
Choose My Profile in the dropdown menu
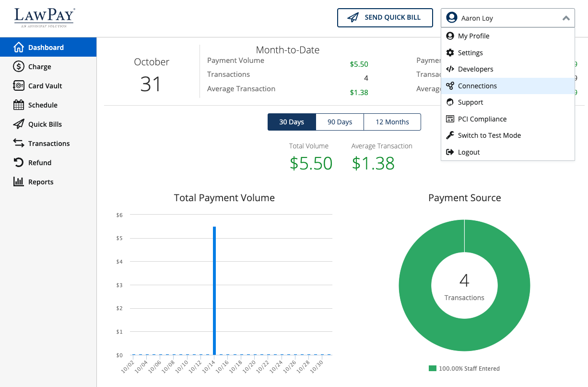[473, 36]
